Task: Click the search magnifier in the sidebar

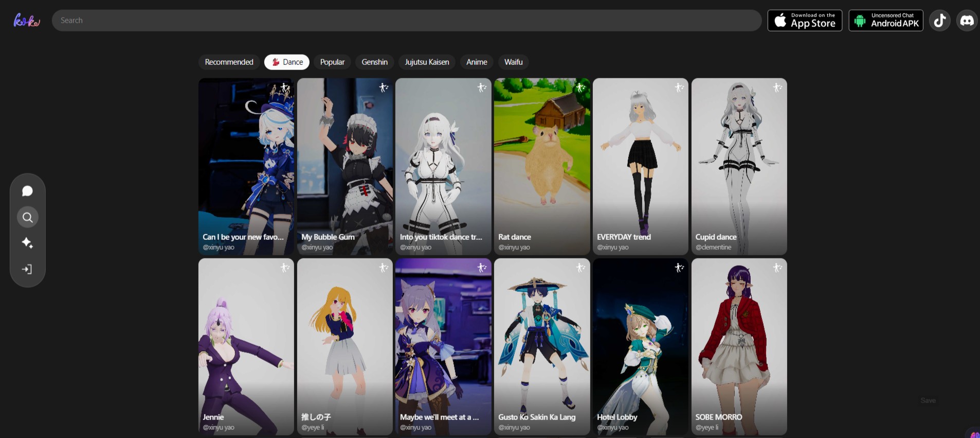Action: click(x=28, y=217)
